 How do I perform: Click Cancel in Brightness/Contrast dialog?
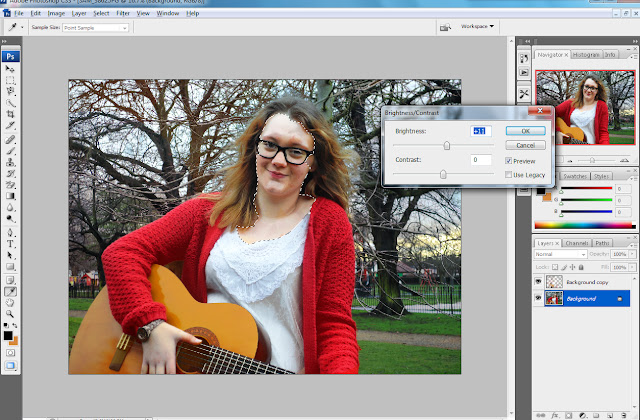click(x=526, y=145)
